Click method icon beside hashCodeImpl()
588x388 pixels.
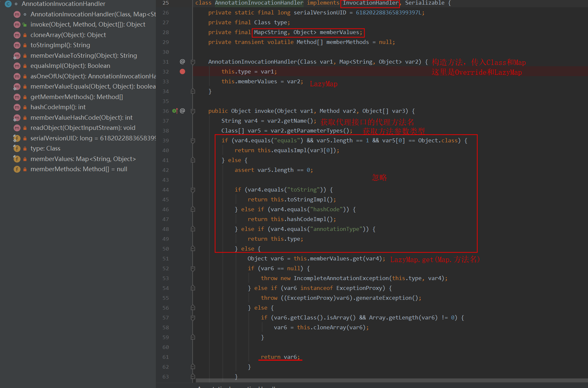(x=17, y=107)
